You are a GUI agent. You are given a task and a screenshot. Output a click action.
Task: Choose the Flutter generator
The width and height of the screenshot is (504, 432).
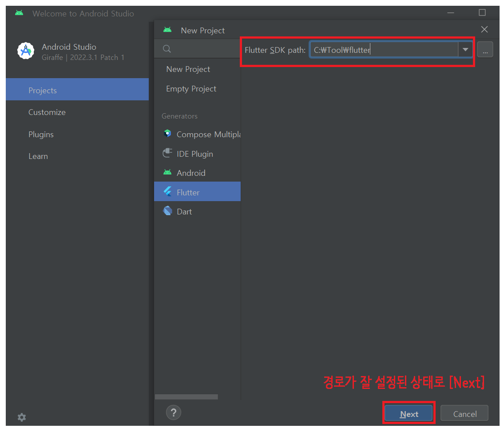(197, 191)
